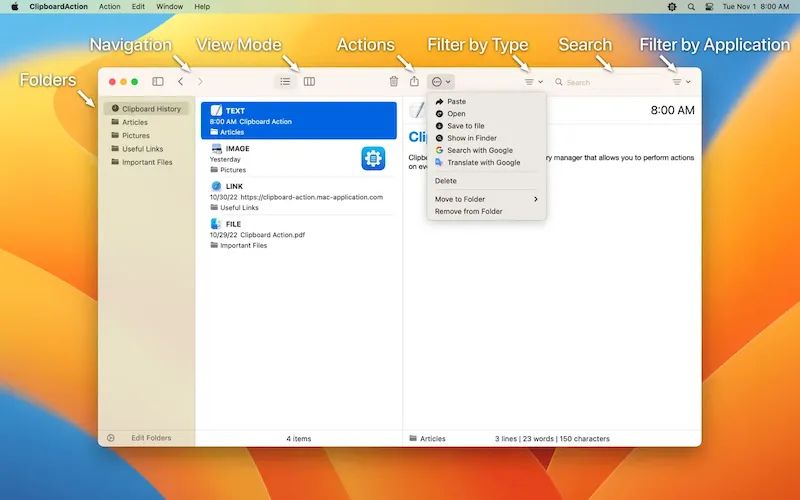
Task: Switch to column view mode
Action: pyautogui.click(x=309, y=82)
